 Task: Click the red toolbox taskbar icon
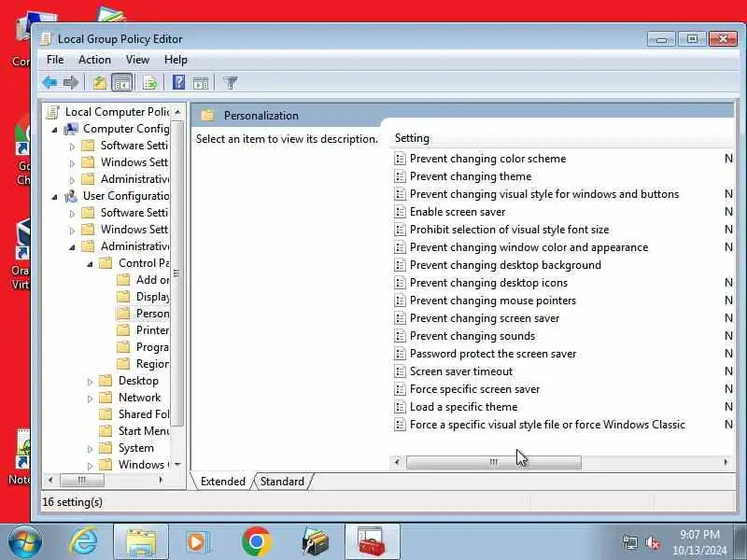tap(372, 541)
